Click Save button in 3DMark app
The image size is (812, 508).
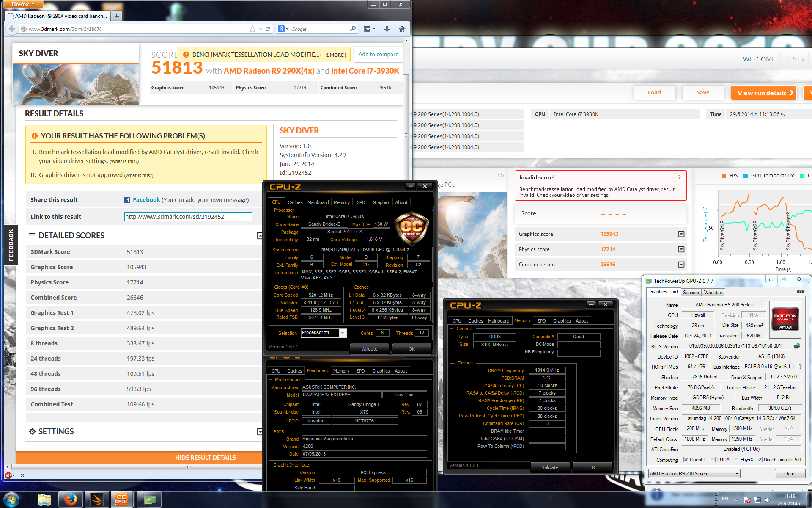[703, 93]
